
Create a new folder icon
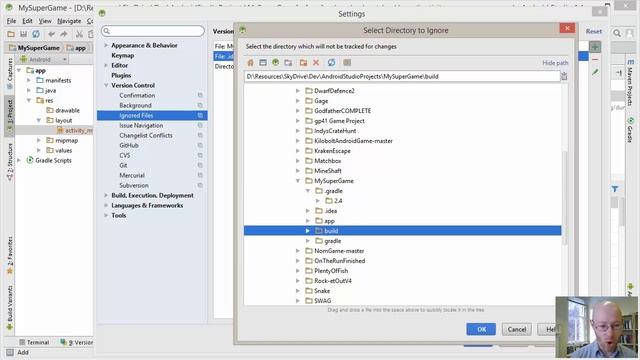pyautogui.click(x=303, y=62)
